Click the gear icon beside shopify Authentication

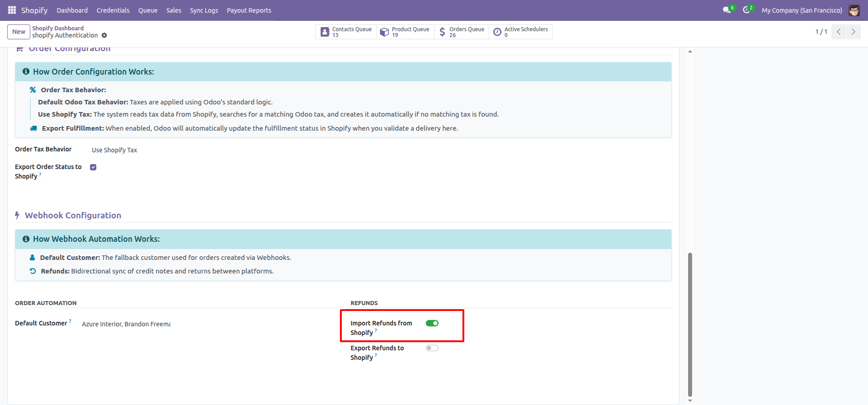tap(104, 35)
